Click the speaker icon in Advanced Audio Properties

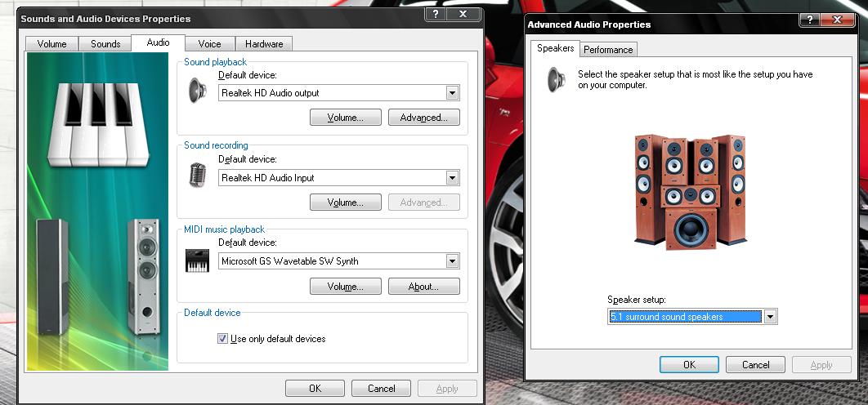(x=557, y=79)
